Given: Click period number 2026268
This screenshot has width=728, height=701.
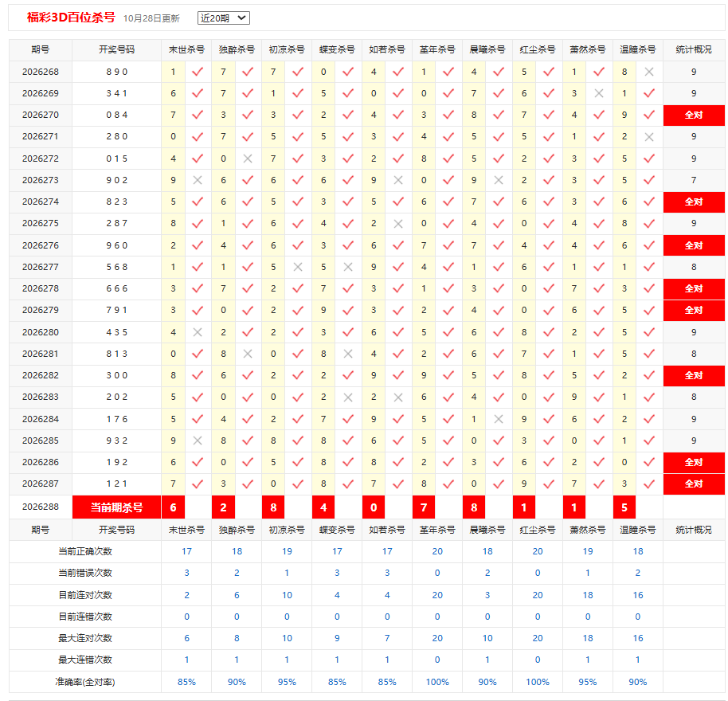Looking at the screenshot, I should point(41,72).
